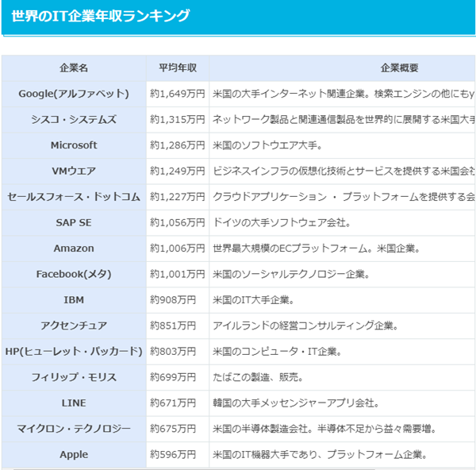476x470 pixels.
Task: Select the シスコ・システムズ cell
Action: pos(74,120)
